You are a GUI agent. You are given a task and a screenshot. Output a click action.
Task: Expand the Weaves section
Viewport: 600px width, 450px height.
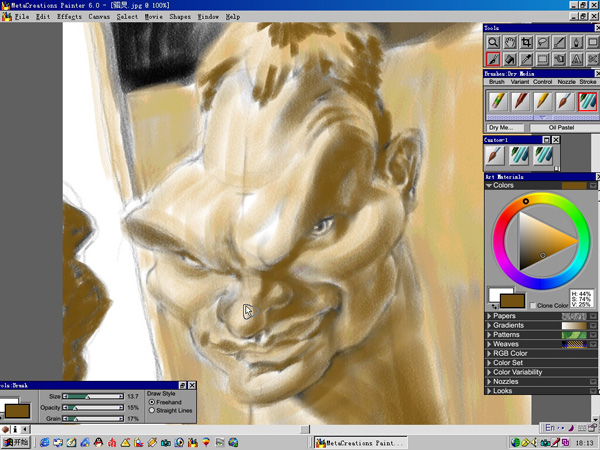click(489, 344)
